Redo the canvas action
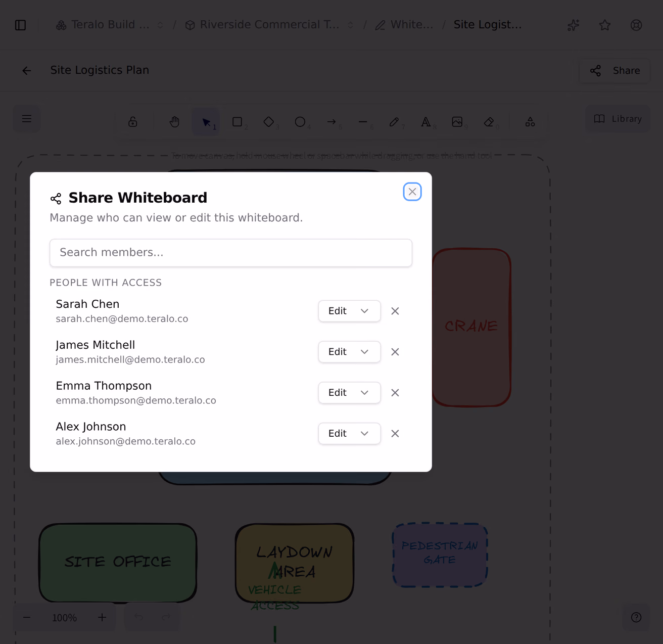The width and height of the screenshot is (663, 644). click(166, 617)
